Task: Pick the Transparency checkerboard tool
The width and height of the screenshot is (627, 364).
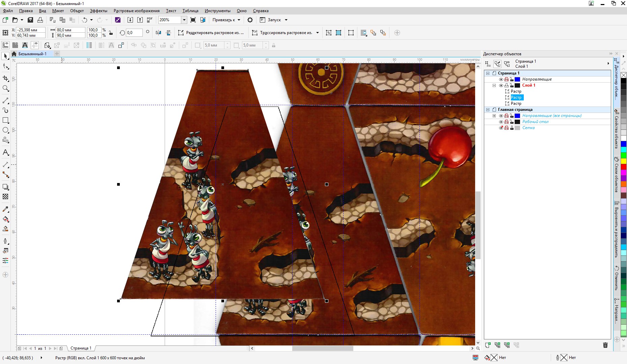Action: [x=5, y=196]
